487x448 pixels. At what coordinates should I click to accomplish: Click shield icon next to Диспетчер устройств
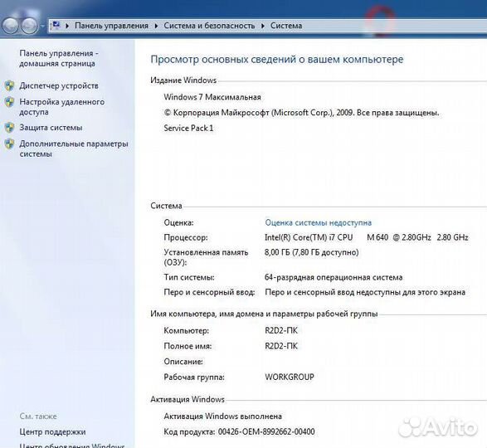(10, 85)
